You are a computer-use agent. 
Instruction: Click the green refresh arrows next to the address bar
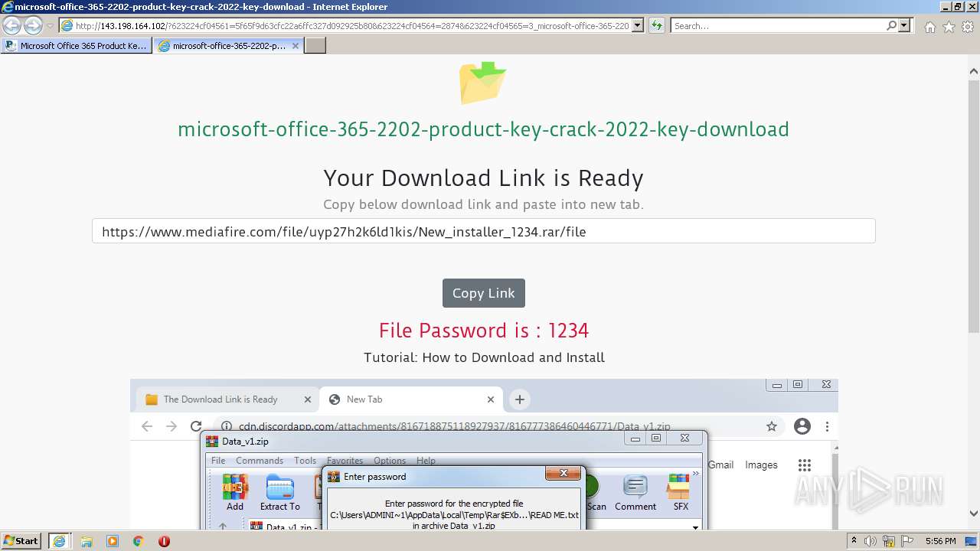657,26
